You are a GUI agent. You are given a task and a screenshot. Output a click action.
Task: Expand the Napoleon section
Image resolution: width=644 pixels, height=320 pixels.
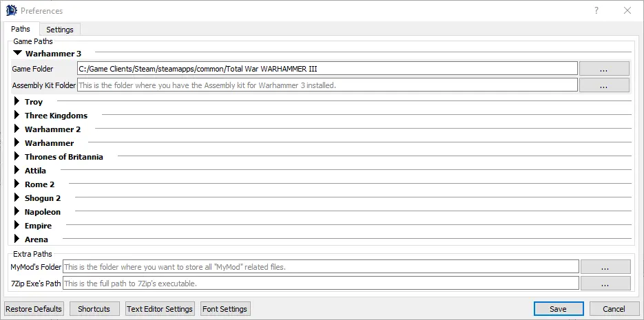(x=17, y=212)
